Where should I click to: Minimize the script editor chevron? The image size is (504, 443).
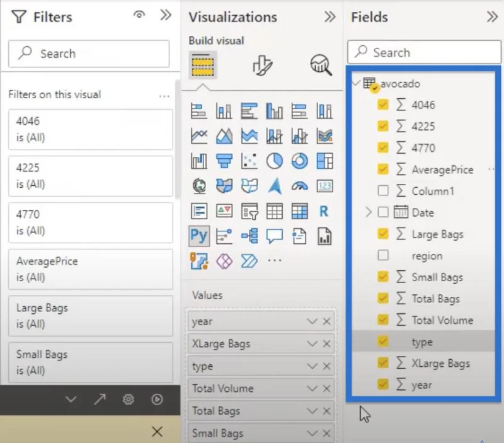click(x=71, y=400)
